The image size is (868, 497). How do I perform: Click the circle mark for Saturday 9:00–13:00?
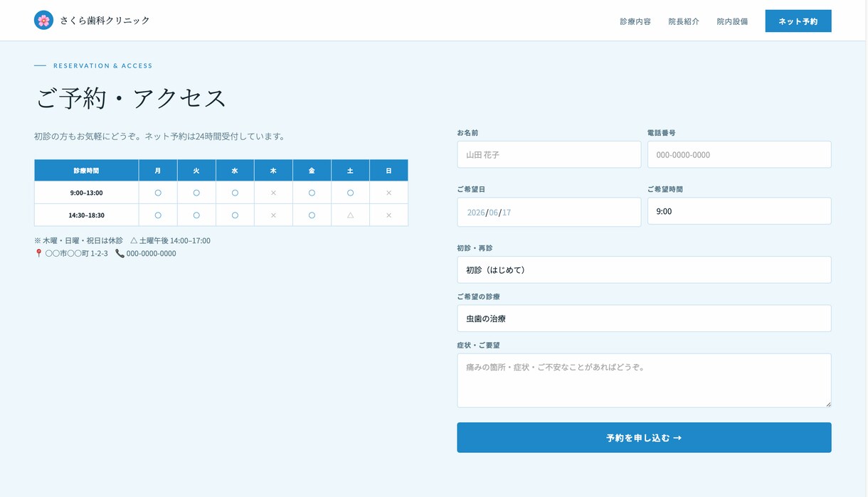pos(350,193)
